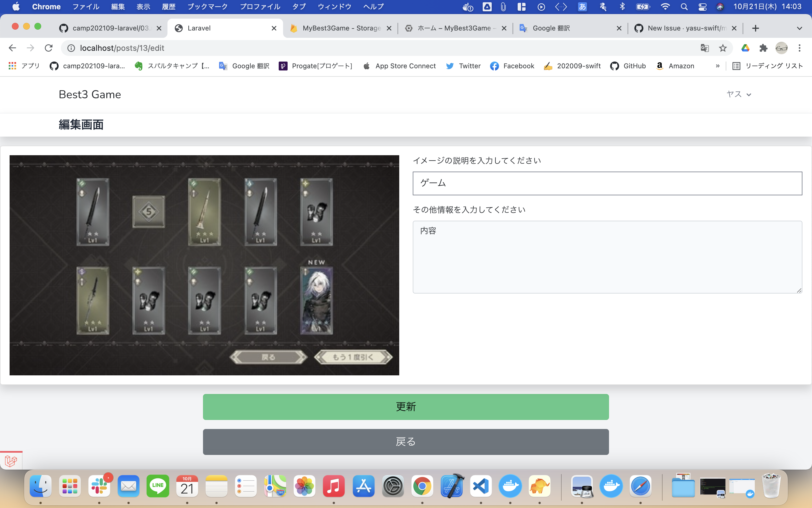Open Slack from the Dock
The image size is (812, 508).
99,486
